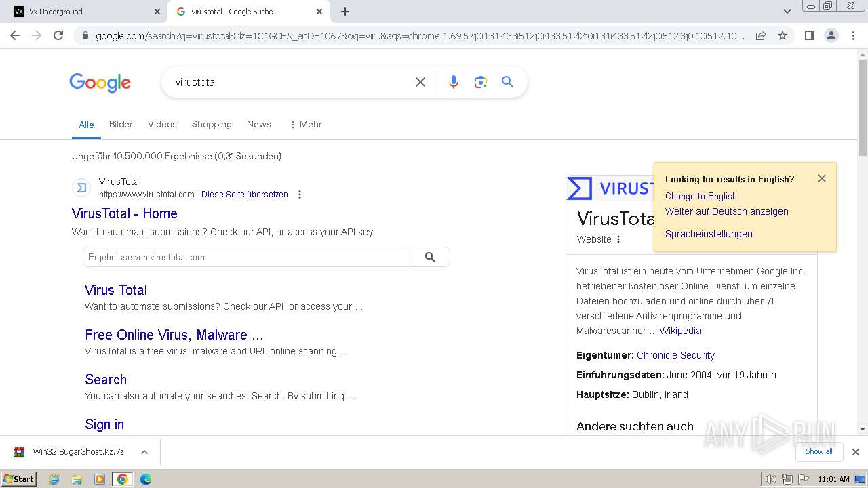Viewport: 868px width, 488px height.
Task: Open the Chrome three-dot menu
Action: click(852, 35)
